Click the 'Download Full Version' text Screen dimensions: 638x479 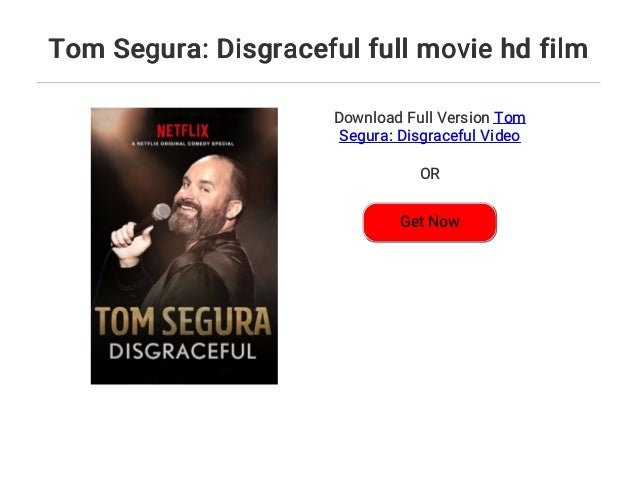[x=411, y=118]
